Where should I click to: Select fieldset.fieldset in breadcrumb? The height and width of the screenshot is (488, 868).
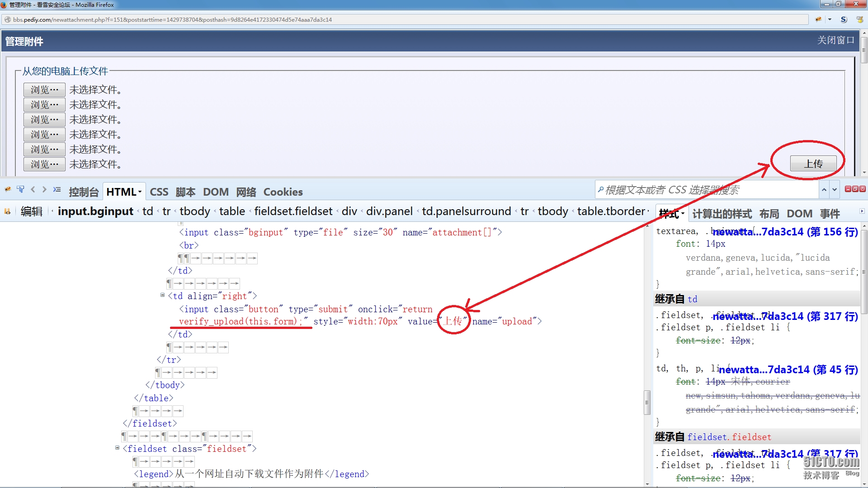(x=293, y=211)
